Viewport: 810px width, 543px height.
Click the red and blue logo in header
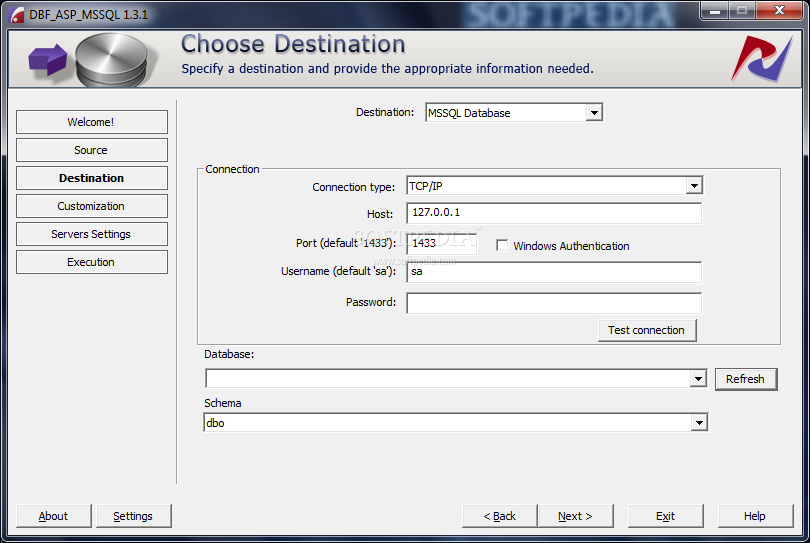tap(762, 59)
